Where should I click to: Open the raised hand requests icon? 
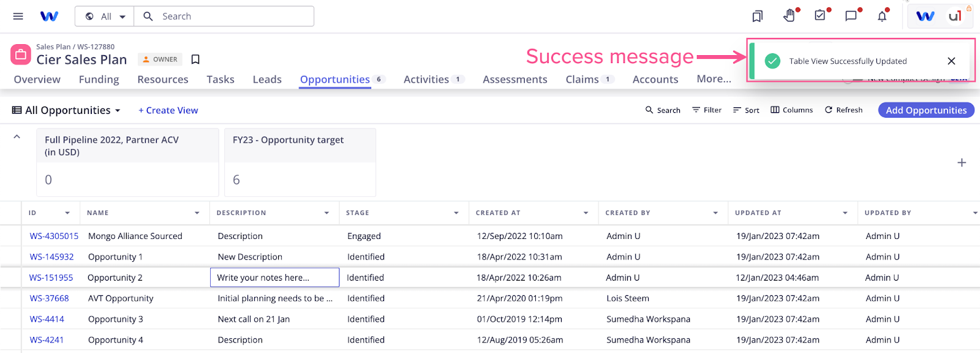click(x=789, y=16)
